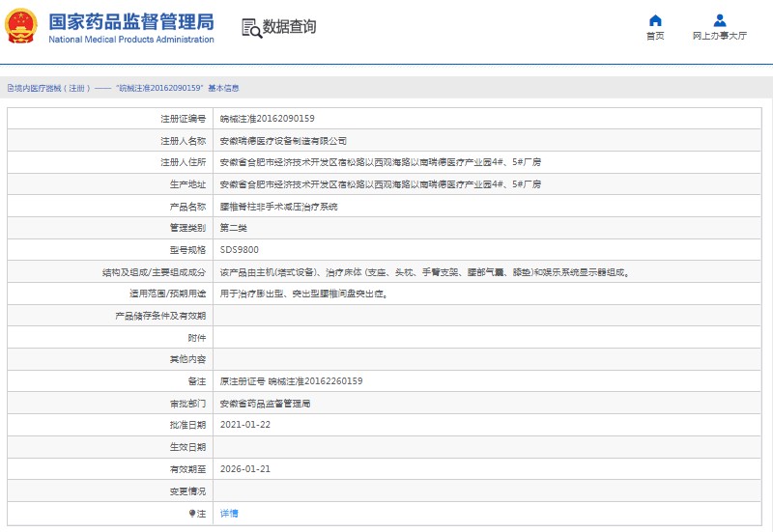Click the 注册人名称 row label

click(183, 141)
